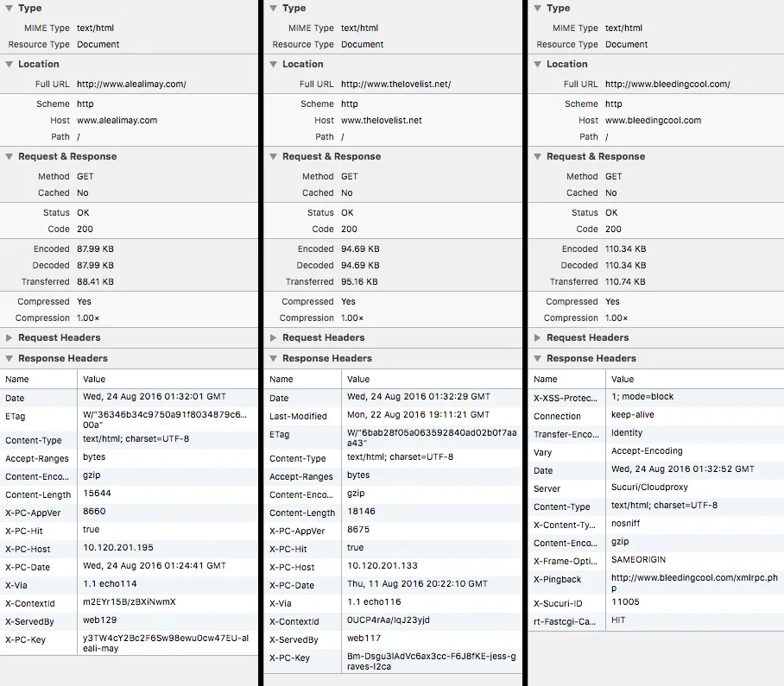
Task: Select X-PC-Key value ending aeali-may
Action: (166, 643)
